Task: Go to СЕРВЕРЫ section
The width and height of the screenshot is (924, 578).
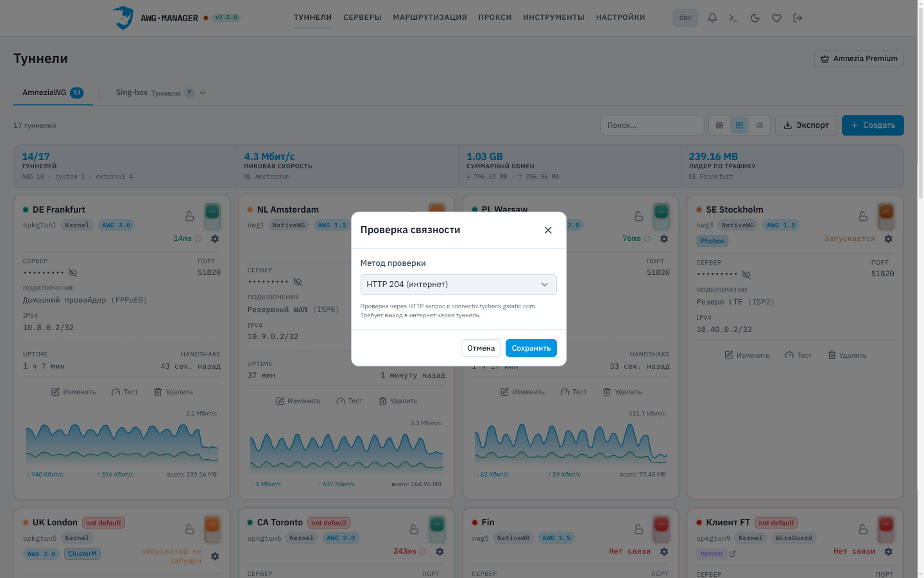Action: pos(363,17)
